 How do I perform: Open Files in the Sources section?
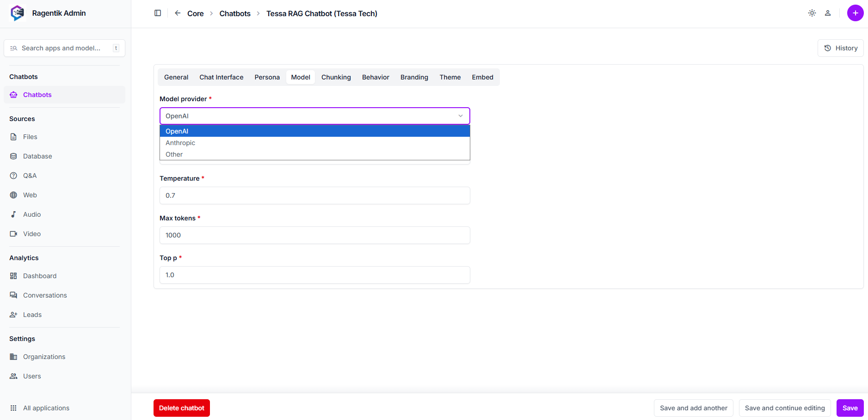(30, 137)
